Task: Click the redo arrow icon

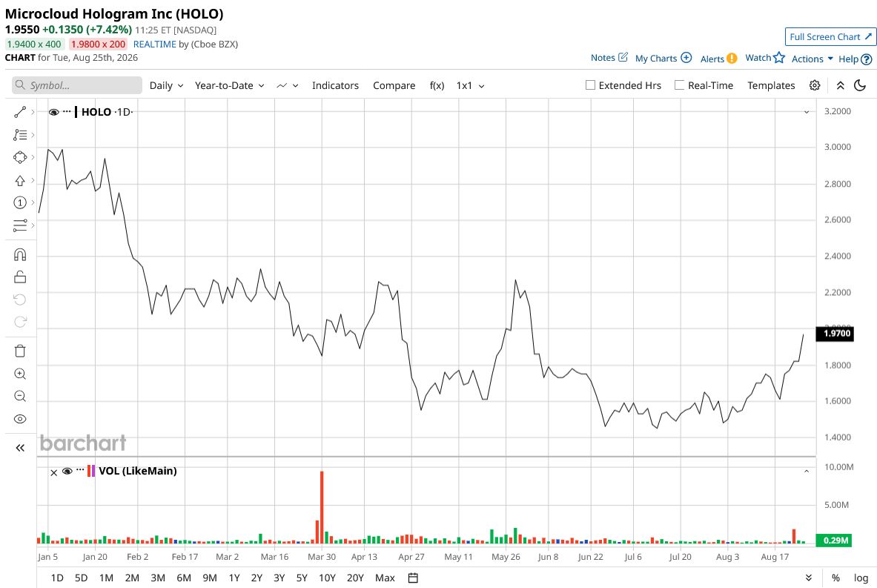Action: (x=20, y=322)
